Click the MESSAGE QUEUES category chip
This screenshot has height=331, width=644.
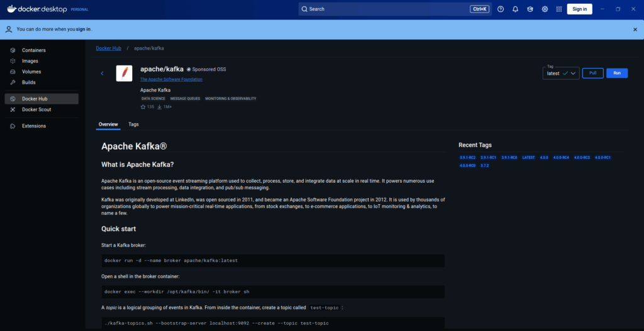point(186,99)
